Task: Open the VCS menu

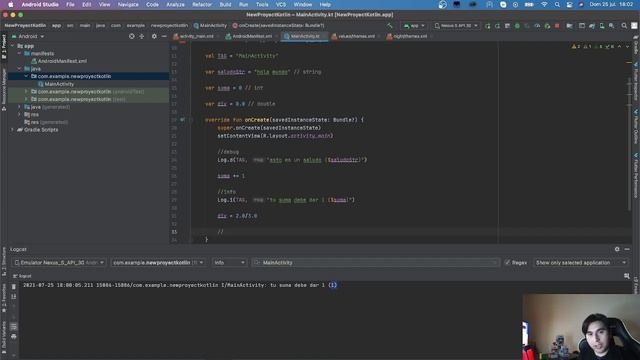Action: pyautogui.click(x=281, y=4)
